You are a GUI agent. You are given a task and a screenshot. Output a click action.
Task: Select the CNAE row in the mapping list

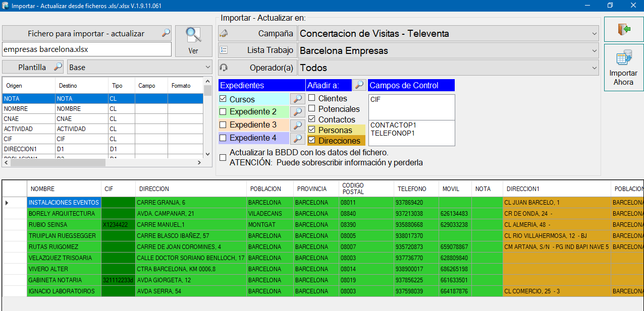coord(103,119)
